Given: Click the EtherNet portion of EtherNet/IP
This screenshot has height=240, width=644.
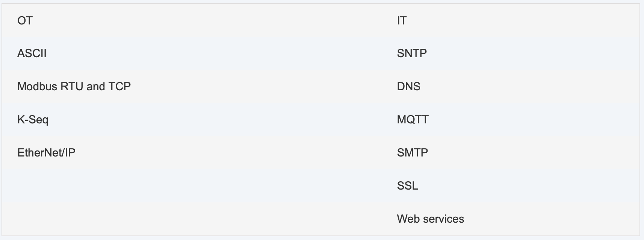Looking at the screenshot, I should click(40, 153).
